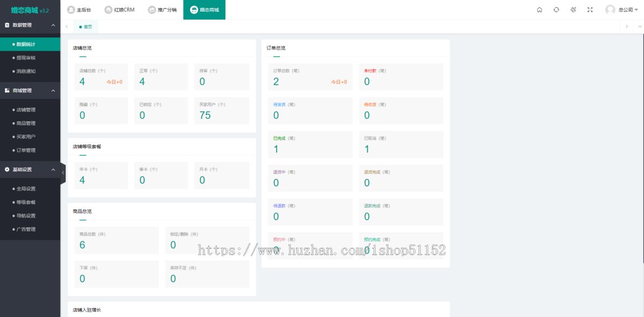This screenshot has width=644, height=317.
Task: Open 订单管理 in the sidebar
Action: click(30, 150)
